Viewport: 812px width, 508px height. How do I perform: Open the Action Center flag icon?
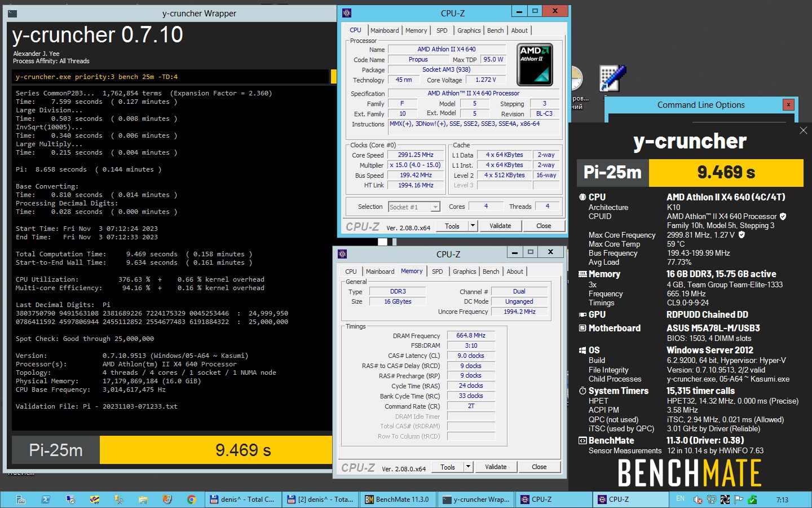738,500
